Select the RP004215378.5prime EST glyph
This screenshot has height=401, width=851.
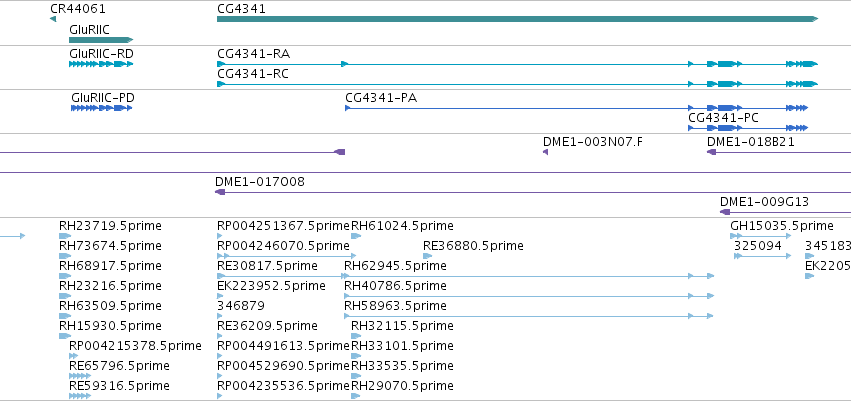coord(74,356)
